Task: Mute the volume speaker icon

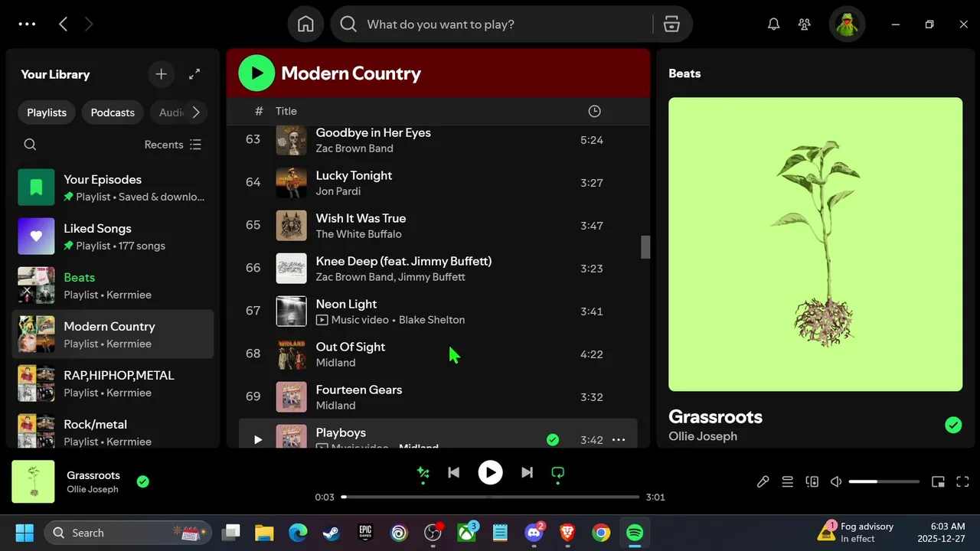Action: pyautogui.click(x=836, y=481)
